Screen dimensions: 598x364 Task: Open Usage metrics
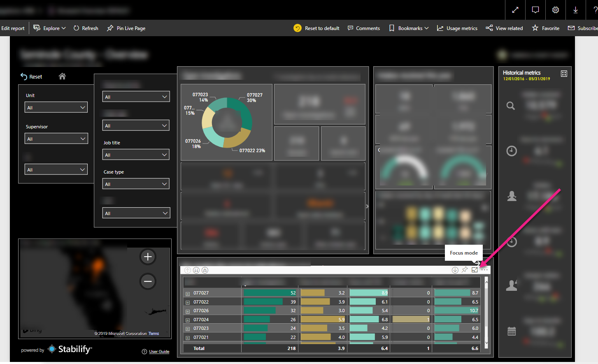[x=457, y=28]
